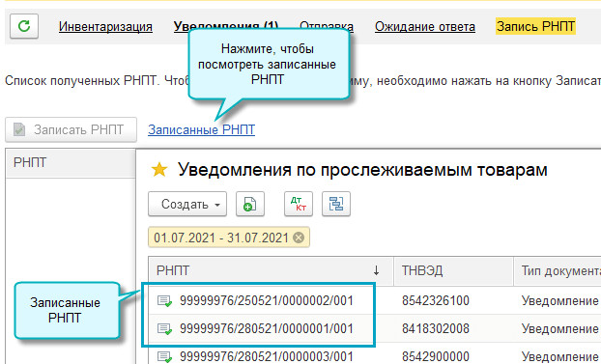
Task: Open the Инвентаризация step
Action: [x=105, y=26]
